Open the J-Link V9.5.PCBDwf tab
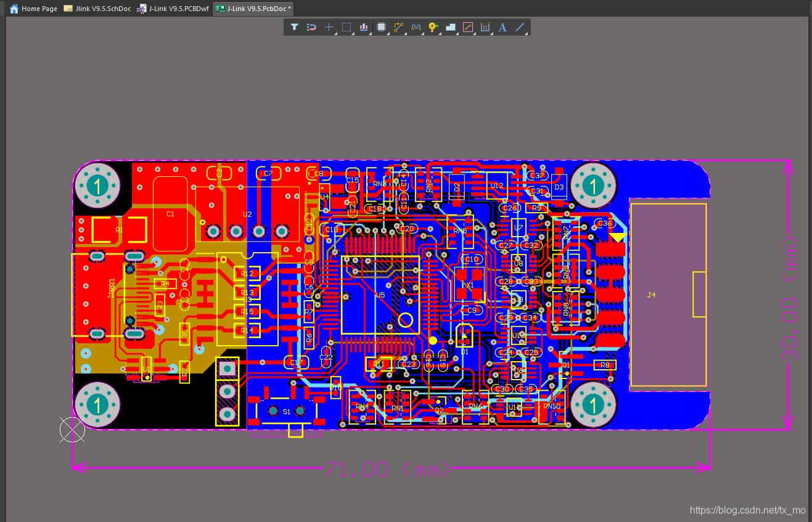812x522 pixels. point(173,9)
